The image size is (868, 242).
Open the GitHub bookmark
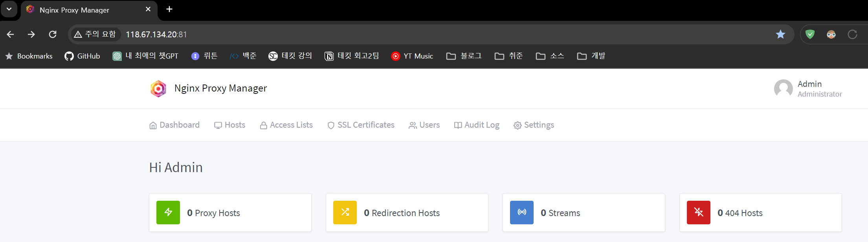click(83, 56)
